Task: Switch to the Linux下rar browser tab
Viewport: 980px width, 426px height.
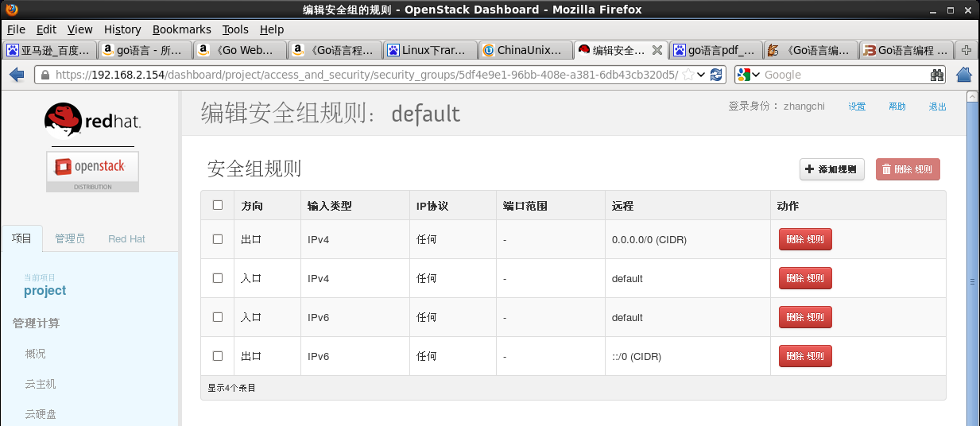Action: (431, 50)
